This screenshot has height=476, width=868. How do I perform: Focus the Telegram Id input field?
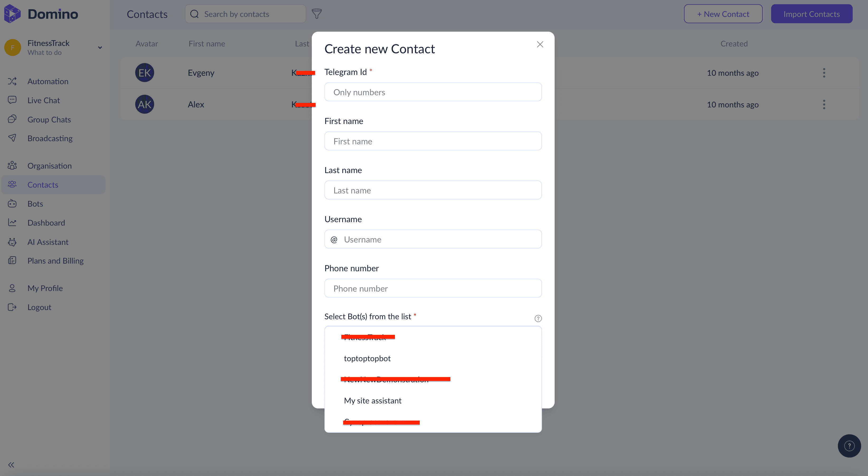(x=433, y=92)
